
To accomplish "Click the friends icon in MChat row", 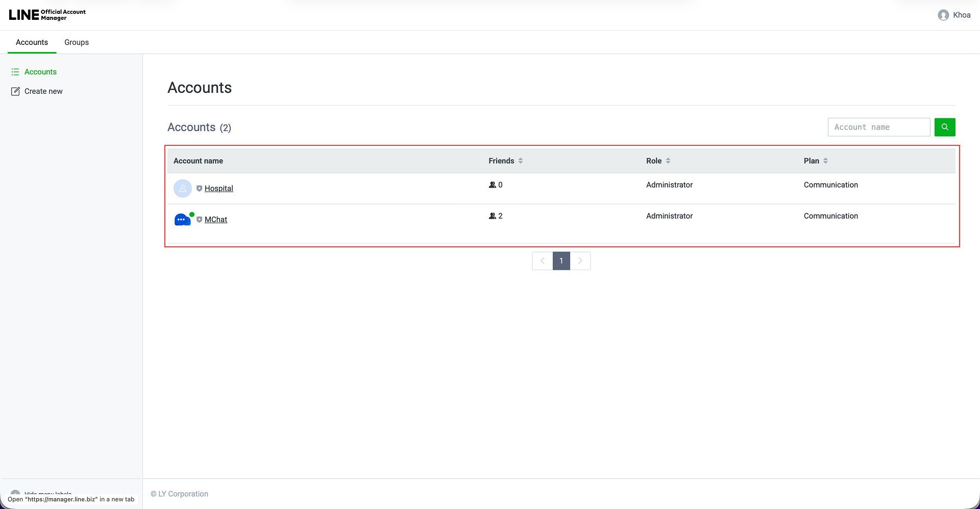I will [x=492, y=216].
